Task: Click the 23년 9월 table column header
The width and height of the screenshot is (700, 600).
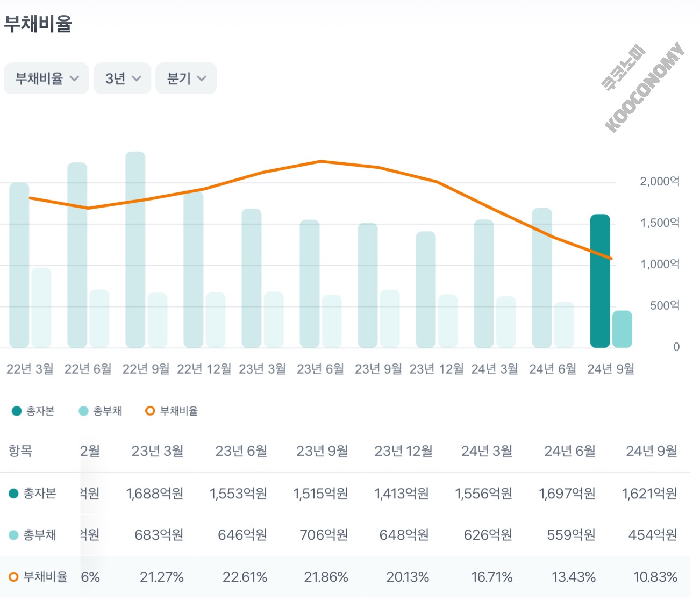Action: coord(322,451)
